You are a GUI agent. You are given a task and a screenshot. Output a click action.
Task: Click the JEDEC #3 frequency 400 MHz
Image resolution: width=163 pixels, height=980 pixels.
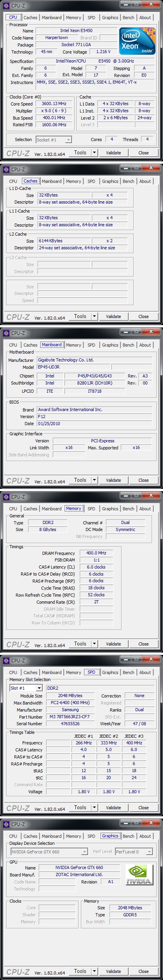[134, 743]
